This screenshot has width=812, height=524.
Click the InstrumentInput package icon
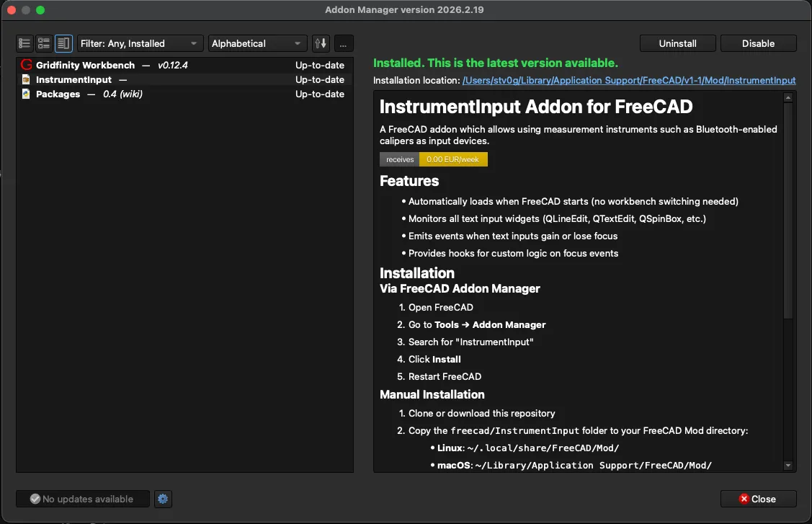tap(26, 79)
